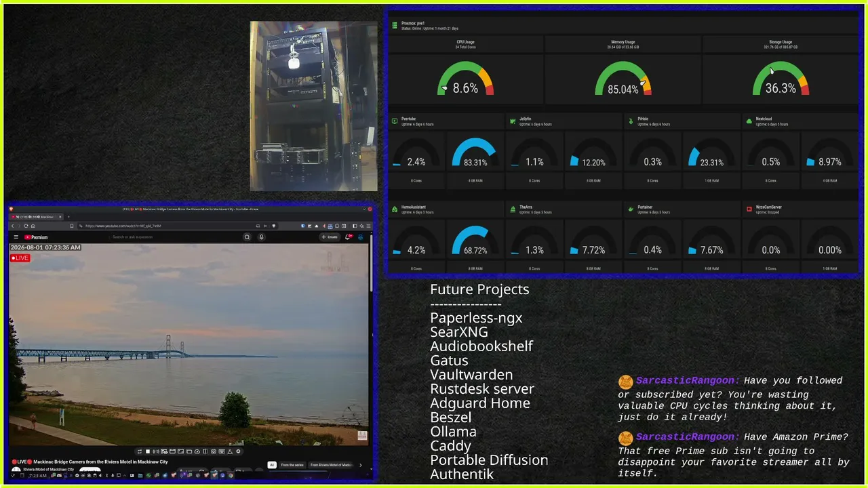Click the Audiobookshelf list entry
Screen dimensions: 868x488
coord(481,346)
